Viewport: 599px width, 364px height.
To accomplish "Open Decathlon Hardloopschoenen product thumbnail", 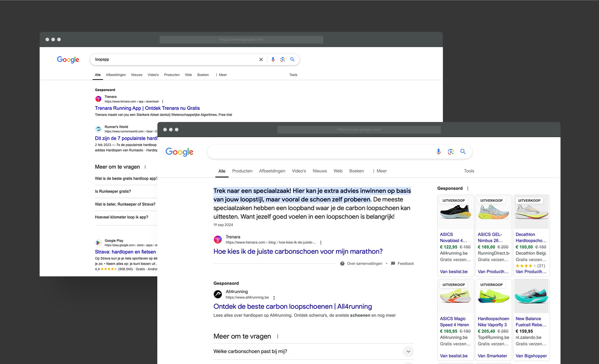I will [531, 212].
